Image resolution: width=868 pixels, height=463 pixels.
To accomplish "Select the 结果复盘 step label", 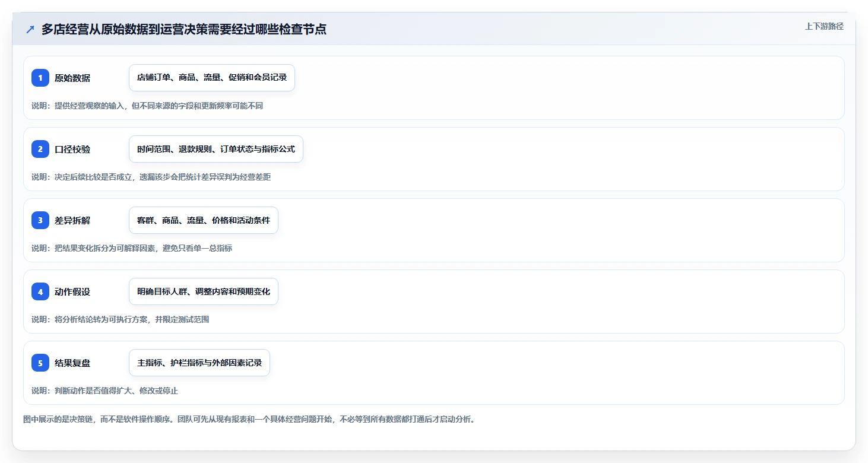I will coord(72,363).
